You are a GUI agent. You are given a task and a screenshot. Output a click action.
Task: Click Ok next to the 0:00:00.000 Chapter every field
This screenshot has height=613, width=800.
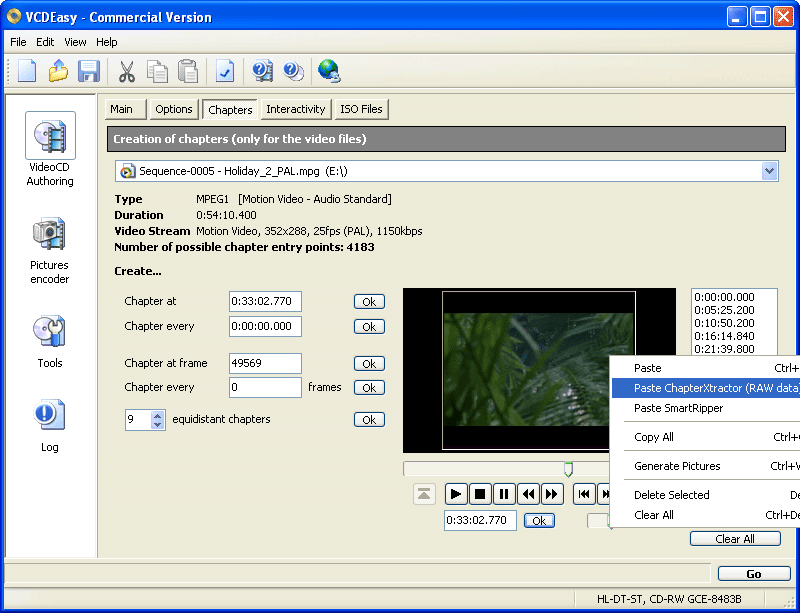click(x=369, y=327)
